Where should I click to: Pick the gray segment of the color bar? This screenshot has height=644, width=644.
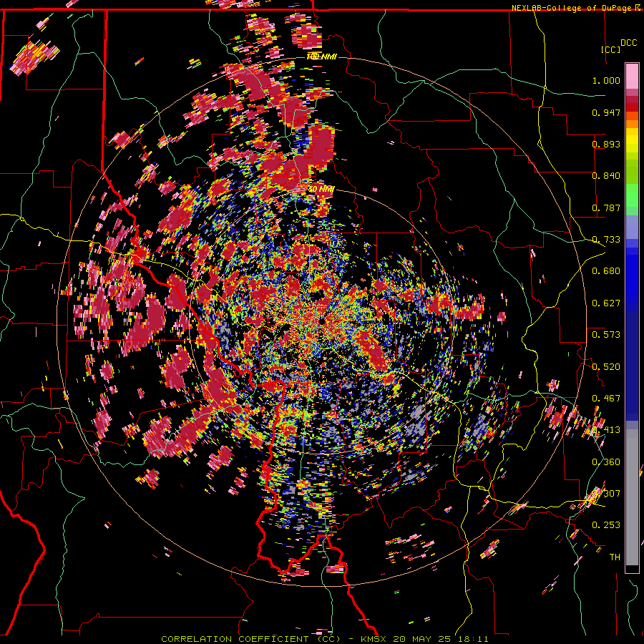point(632,497)
